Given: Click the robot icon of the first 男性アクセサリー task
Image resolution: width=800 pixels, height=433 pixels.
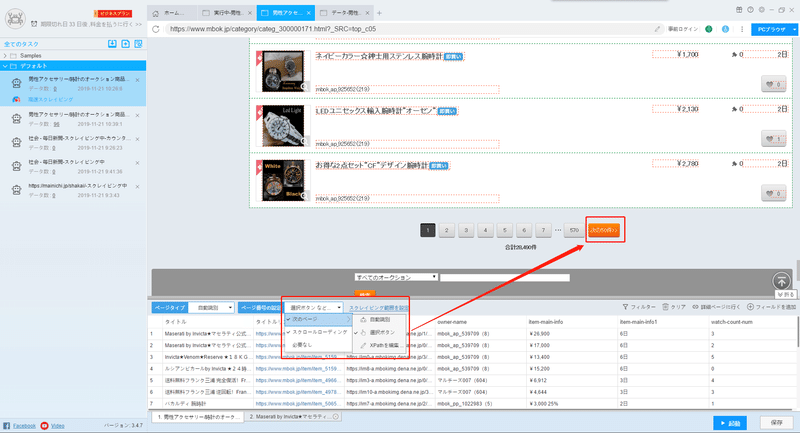Looking at the screenshot, I should 16,84.
